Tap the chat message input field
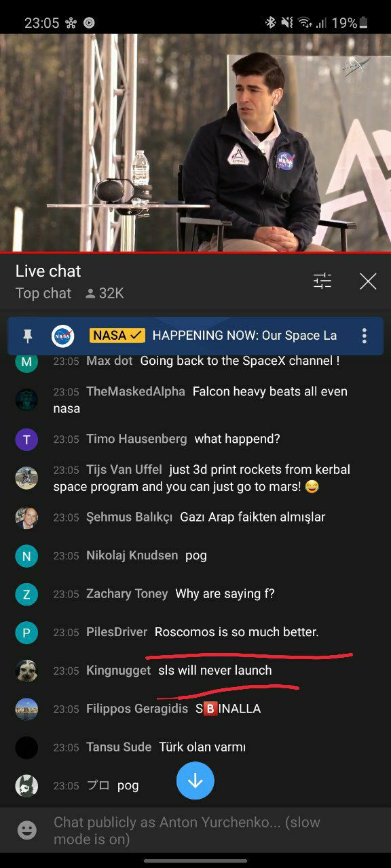 tap(195, 830)
